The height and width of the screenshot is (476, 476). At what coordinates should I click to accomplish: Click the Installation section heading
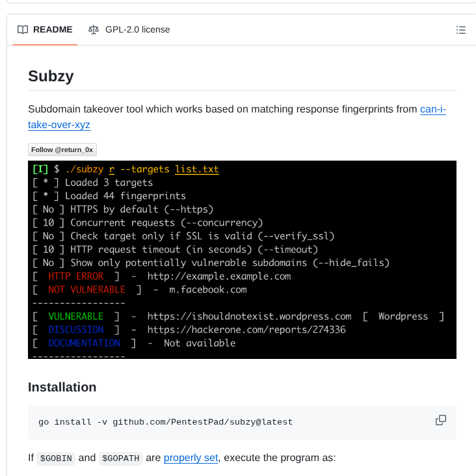tap(62, 388)
